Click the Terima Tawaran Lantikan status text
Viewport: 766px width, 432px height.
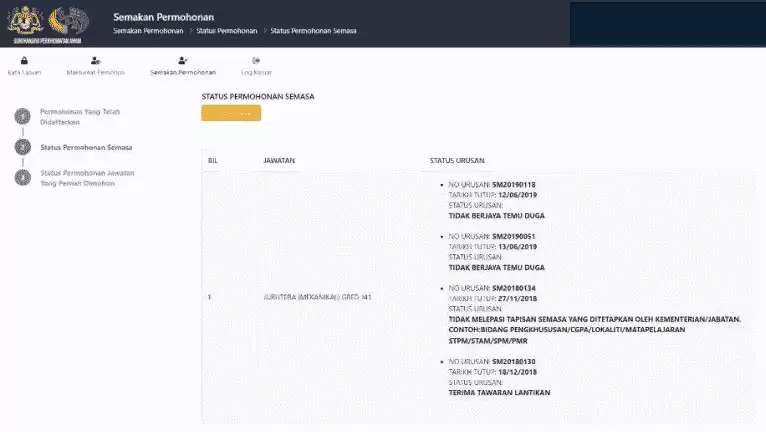click(499, 392)
